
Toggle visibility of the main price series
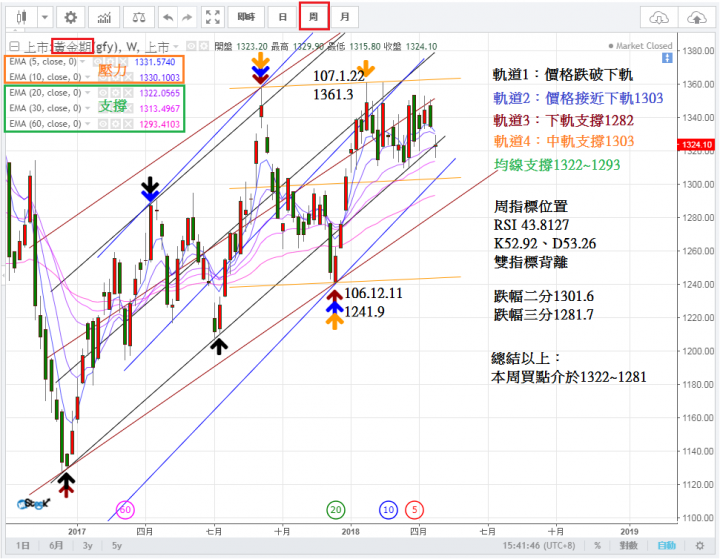191,46
